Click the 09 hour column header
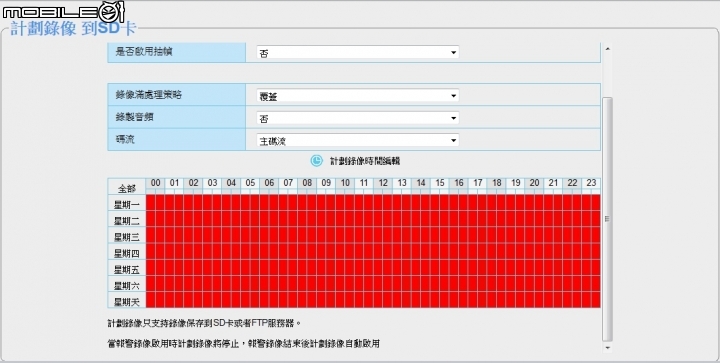Screen dimensions: 720x363 pyautogui.click(x=326, y=183)
